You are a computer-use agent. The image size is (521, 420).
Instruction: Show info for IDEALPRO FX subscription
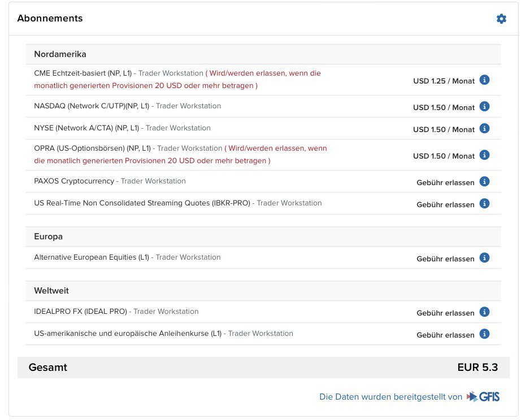pyautogui.click(x=484, y=312)
